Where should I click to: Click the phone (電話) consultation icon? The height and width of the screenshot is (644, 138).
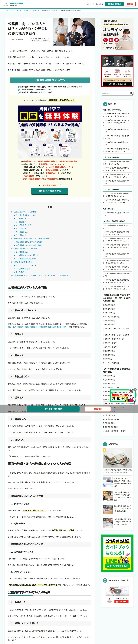click(x=105, y=40)
